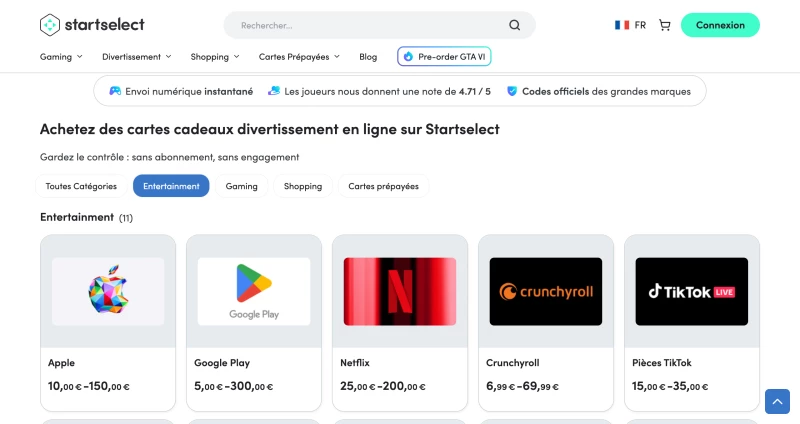Click the Google Play product name
Screen dimensions: 800x424
coord(222,363)
